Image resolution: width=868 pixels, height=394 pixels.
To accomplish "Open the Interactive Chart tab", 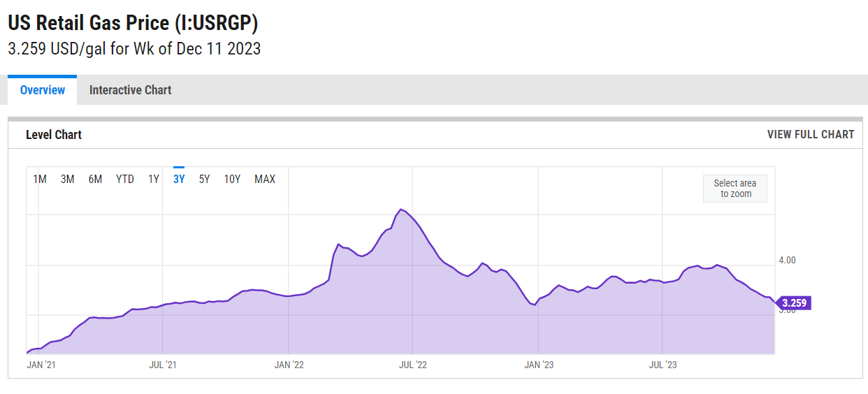I will click(130, 90).
